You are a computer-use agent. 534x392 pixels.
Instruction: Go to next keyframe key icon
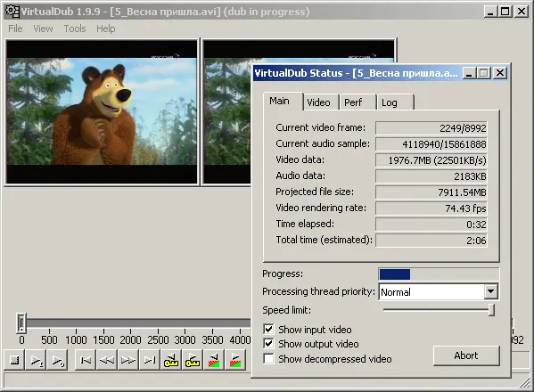[193, 360]
